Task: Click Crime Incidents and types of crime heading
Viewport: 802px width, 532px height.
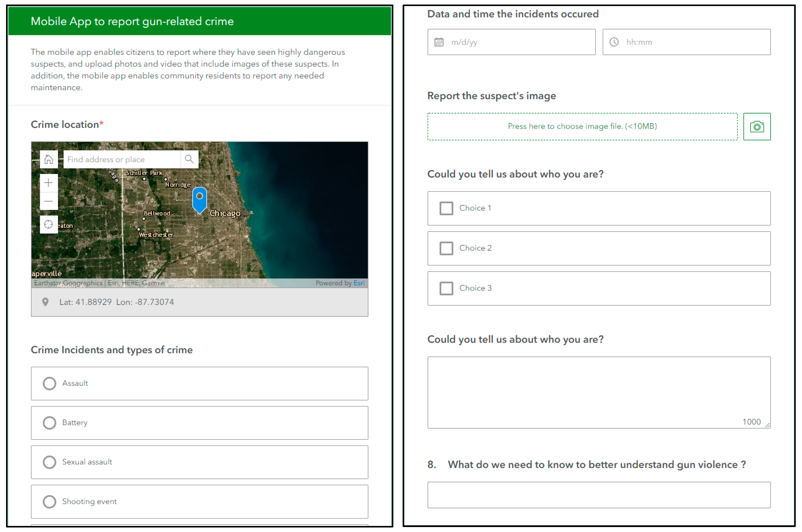Action: pos(112,350)
